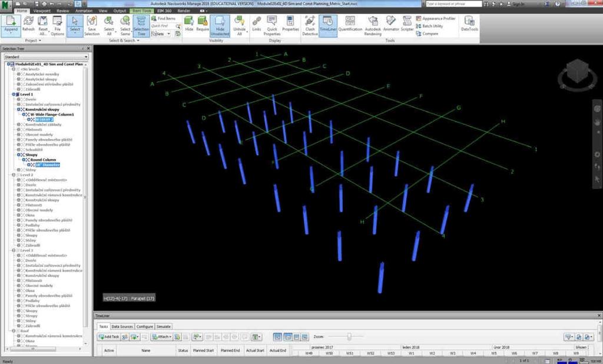Open the Data Sources tab in TimeLiner
603x364 pixels.
coord(122,327)
